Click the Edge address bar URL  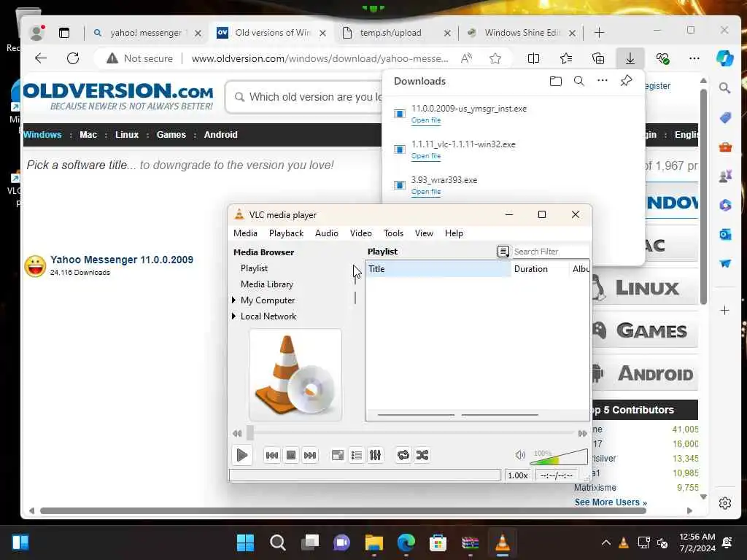[320, 58]
